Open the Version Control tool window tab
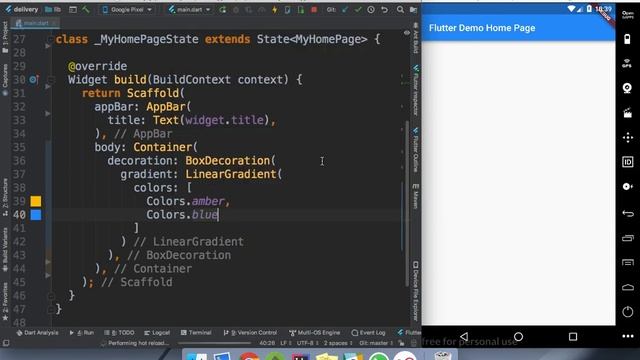This screenshot has height=360, width=640. point(250,333)
